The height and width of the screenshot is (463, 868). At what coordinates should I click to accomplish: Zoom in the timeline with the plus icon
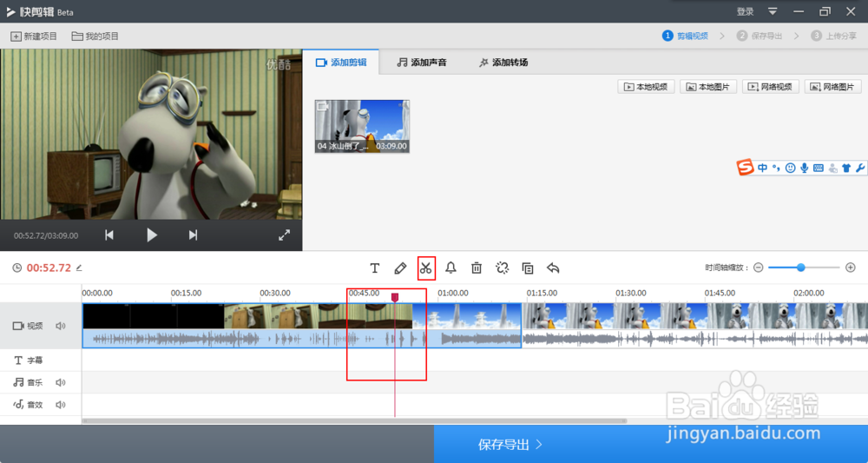coord(851,268)
